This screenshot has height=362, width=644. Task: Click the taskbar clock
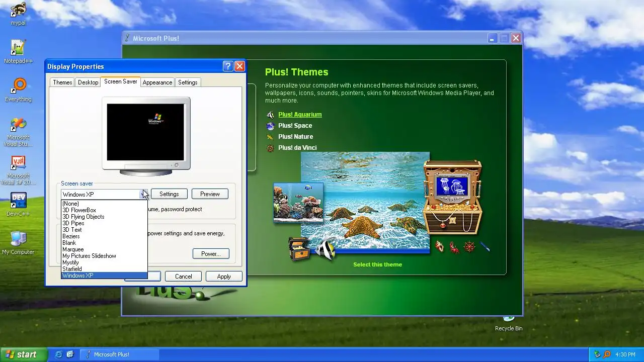tap(625, 354)
